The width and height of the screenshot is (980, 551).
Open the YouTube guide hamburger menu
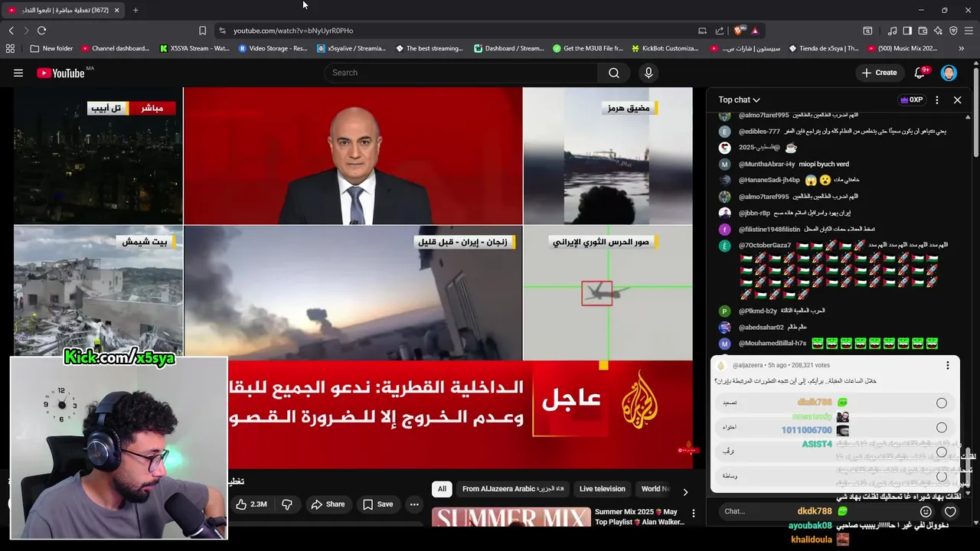pos(18,73)
